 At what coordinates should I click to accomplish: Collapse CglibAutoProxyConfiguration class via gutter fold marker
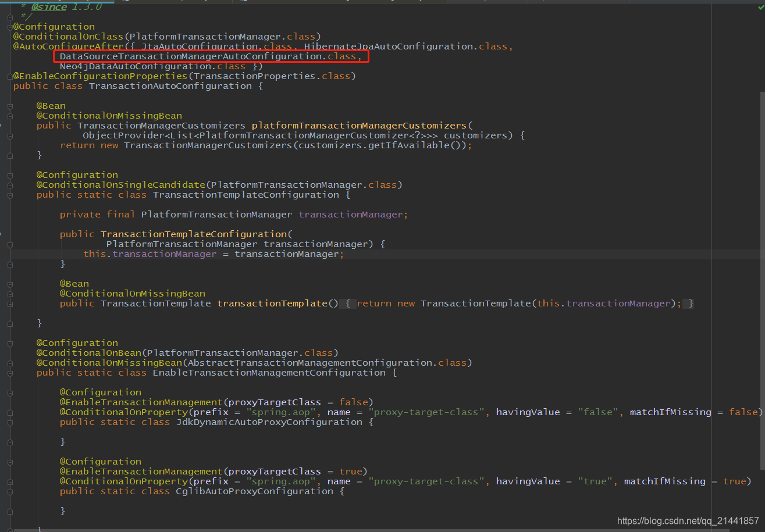point(10,491)
